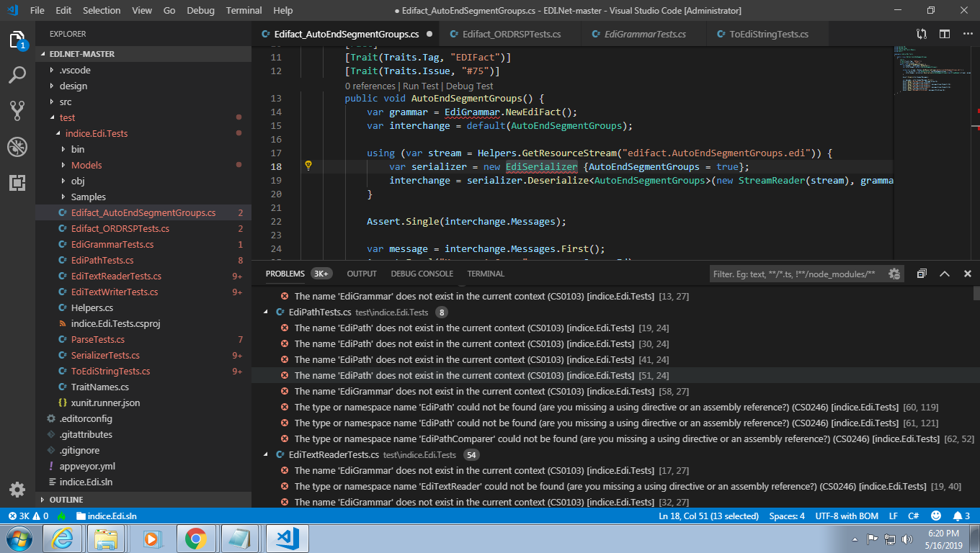Click the Debug Test code lens link

(x=470, y=86)
